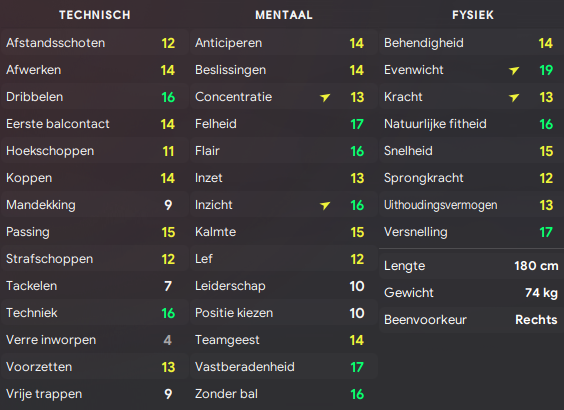Select the Vastberadenheid attribute row
This screenshot has width=564, height=410.
tap(284, 367)
